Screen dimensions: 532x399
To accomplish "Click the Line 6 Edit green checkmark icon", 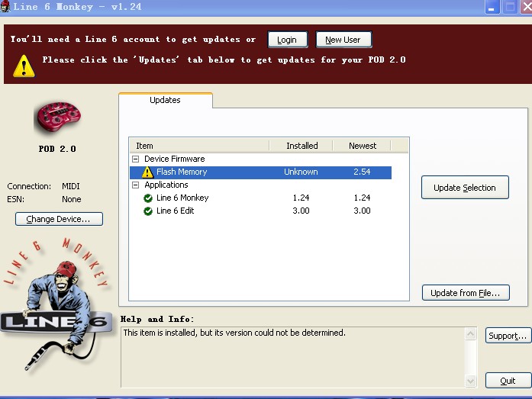I will (x=148, y=211).
